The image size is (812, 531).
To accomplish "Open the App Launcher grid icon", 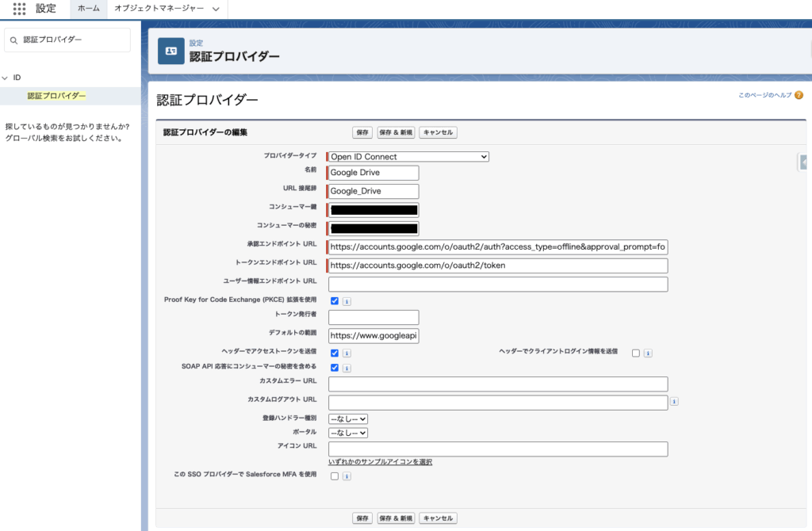I will [x=19, y=9].
